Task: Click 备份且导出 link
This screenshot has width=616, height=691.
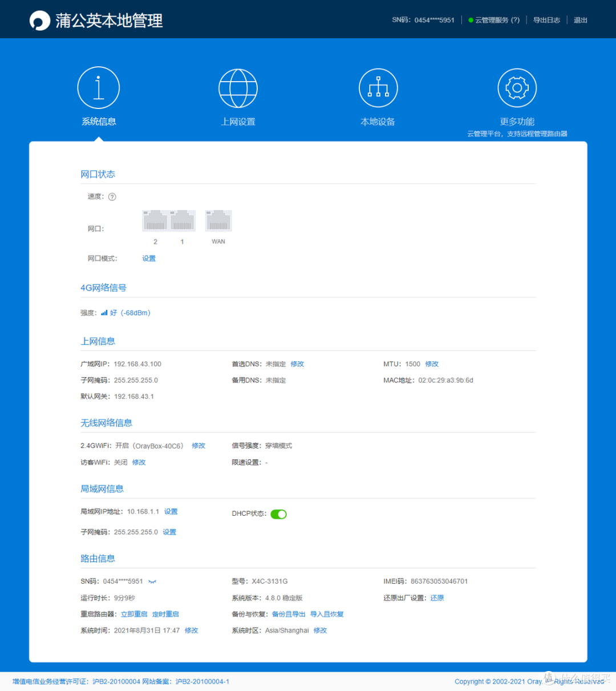Action: pos(289,614)
